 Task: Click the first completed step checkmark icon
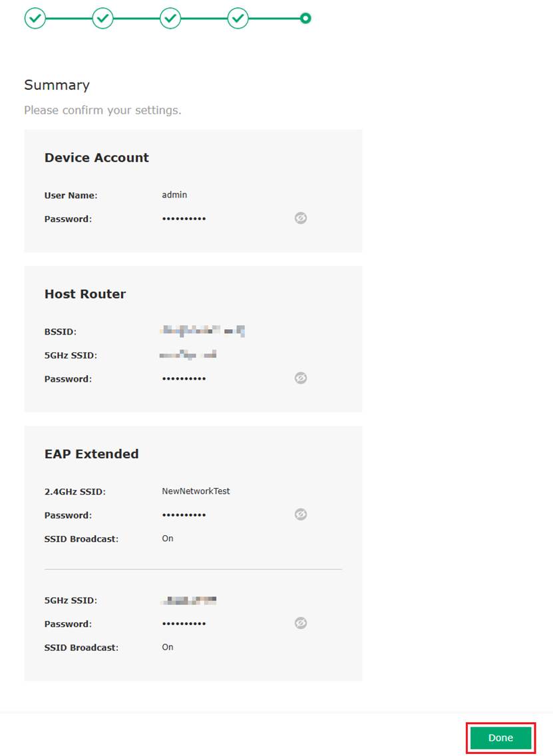(35, 18)
